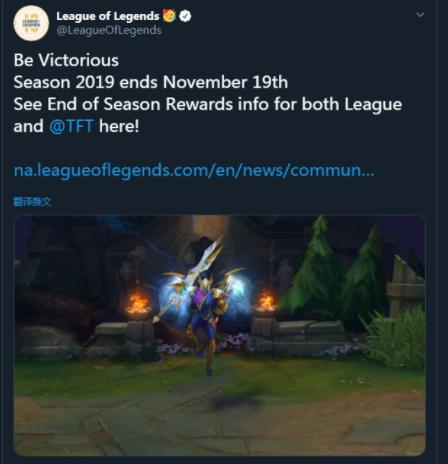The image size is (448, 464).
Task: Click the right flaming brazier in image
Action: 266,301
